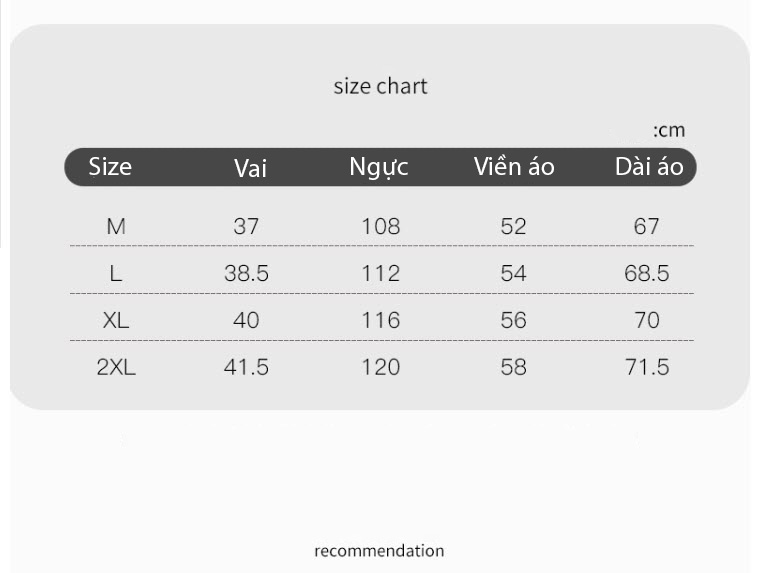Click the ':cm' unit label
Screen dimensions: 758x573
point(669,130)
